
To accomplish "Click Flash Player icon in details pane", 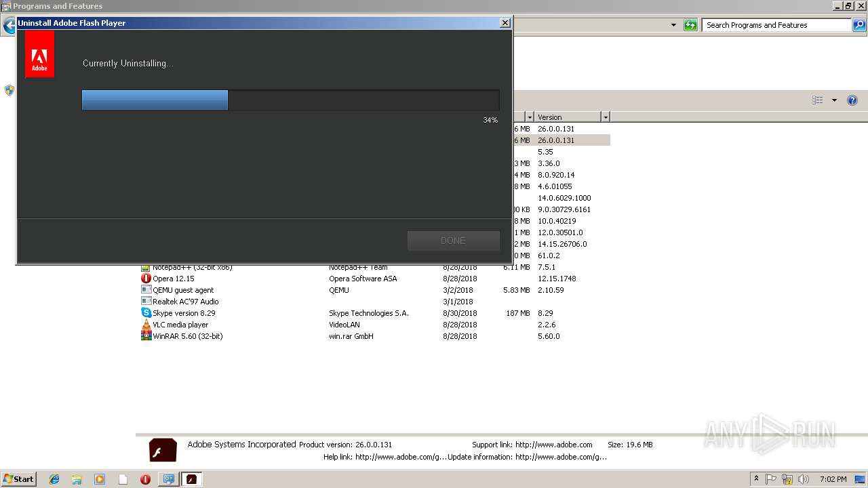I will (163, 451).
